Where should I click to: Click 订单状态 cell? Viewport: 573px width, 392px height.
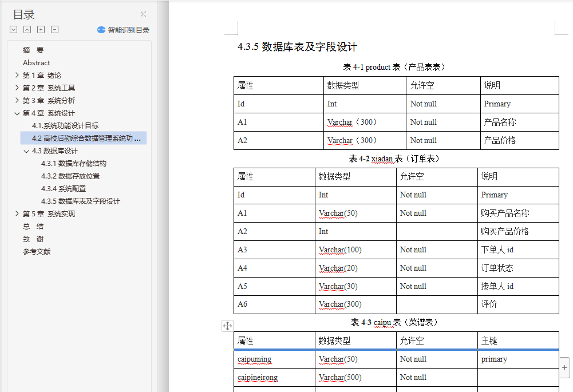(x=518, y=268)
